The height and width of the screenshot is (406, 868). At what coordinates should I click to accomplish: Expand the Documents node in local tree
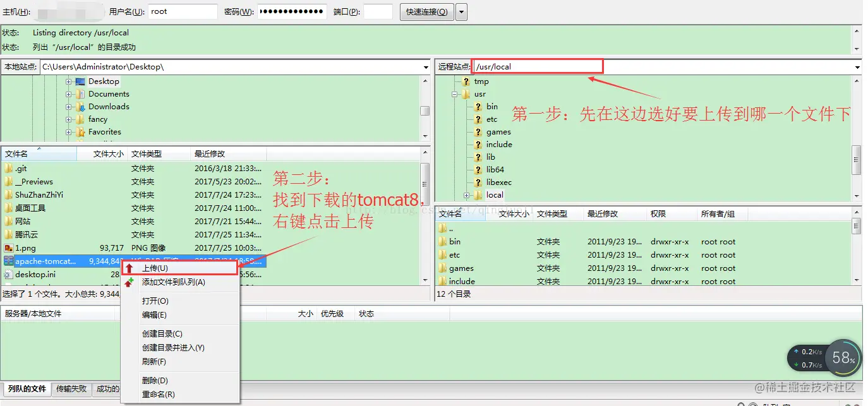(68, 94)
